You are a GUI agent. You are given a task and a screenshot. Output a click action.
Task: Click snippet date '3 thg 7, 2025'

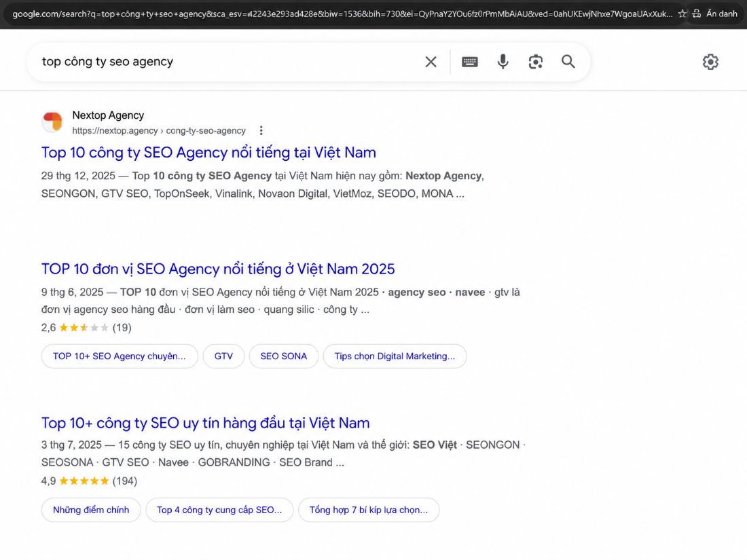(71, 445)
